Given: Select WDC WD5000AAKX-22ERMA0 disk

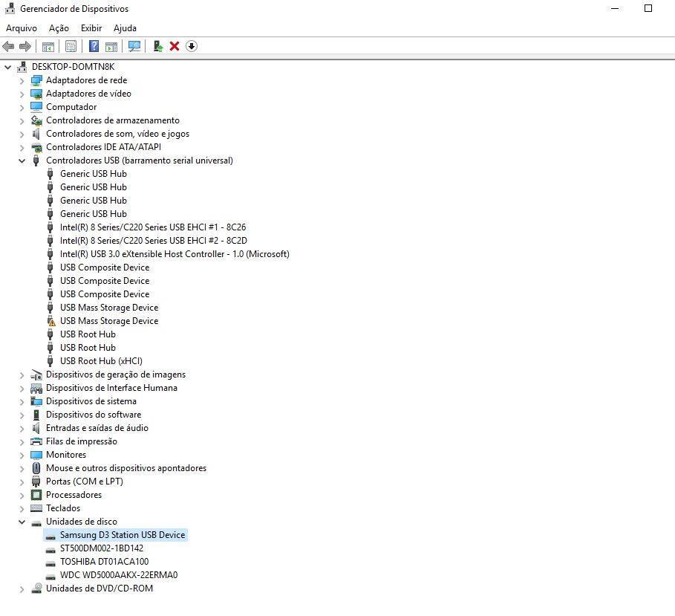Looking at the screenshot, I should (119, 574).
